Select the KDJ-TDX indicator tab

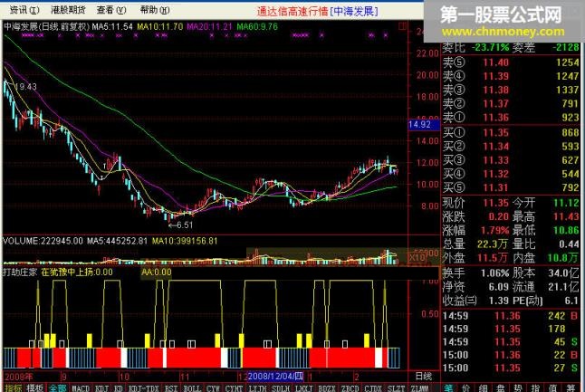(x=144, y=387)
